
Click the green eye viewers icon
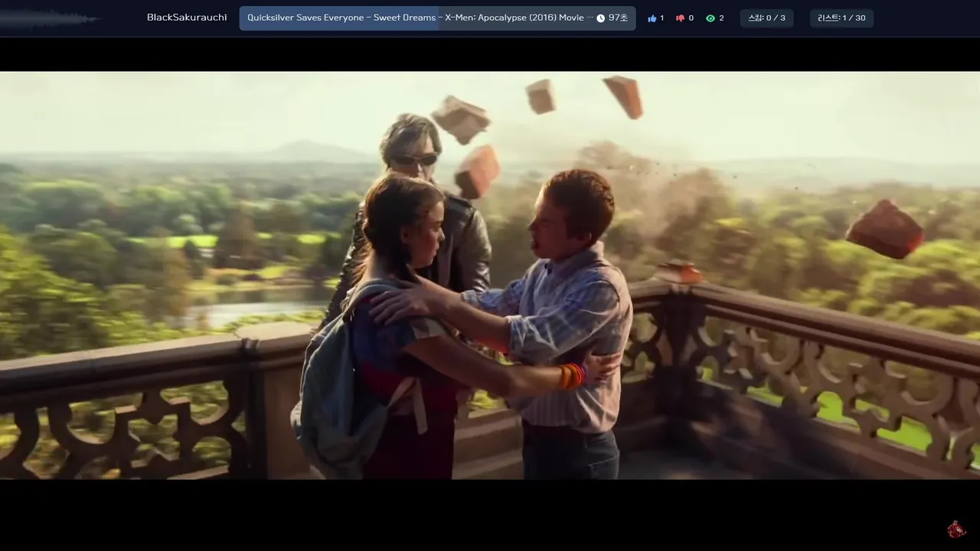[710, 18]
